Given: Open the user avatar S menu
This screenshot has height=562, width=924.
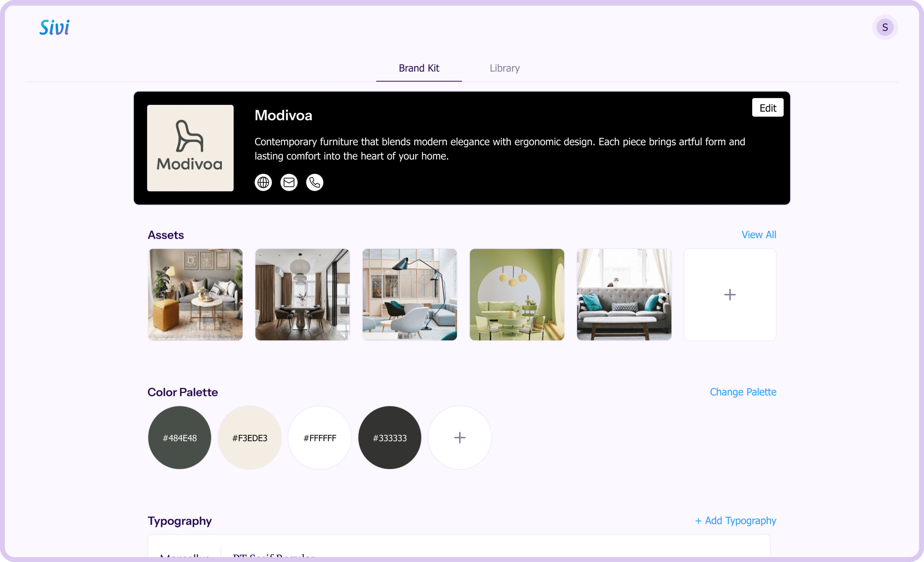Looking at the screenshot, I should click(x=885, y=27).
